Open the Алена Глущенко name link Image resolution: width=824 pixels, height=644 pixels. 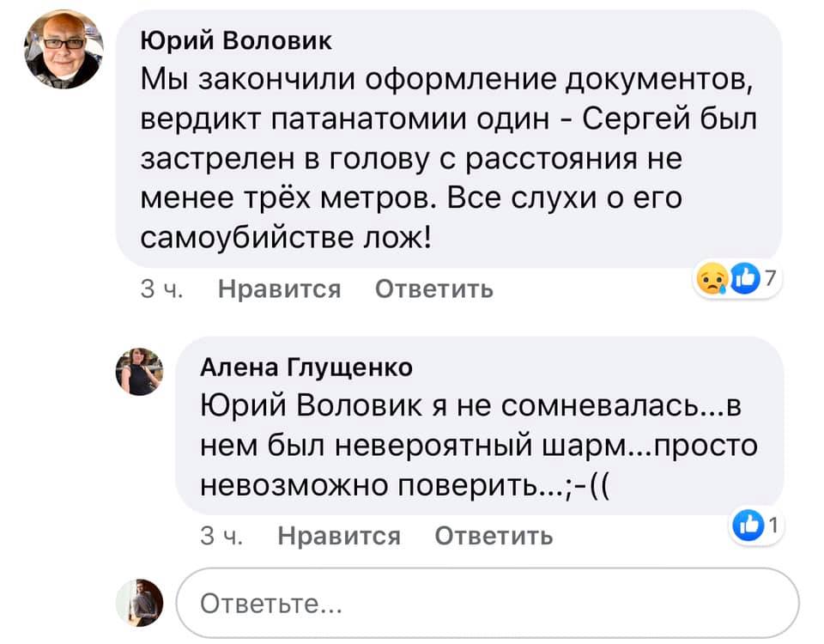306,368
